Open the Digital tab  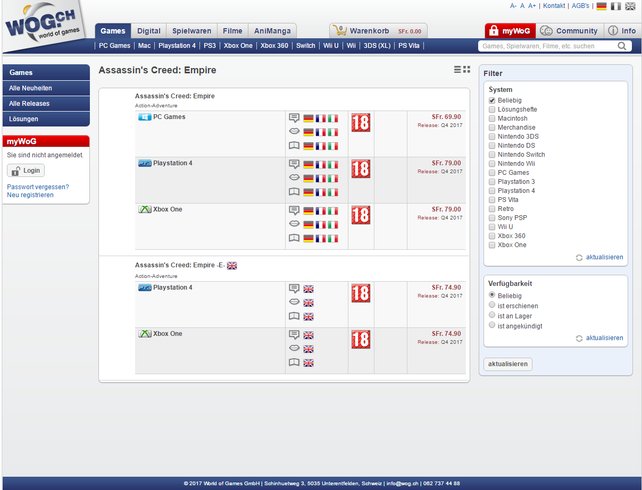pyautogui.click(x=149, y=31)
